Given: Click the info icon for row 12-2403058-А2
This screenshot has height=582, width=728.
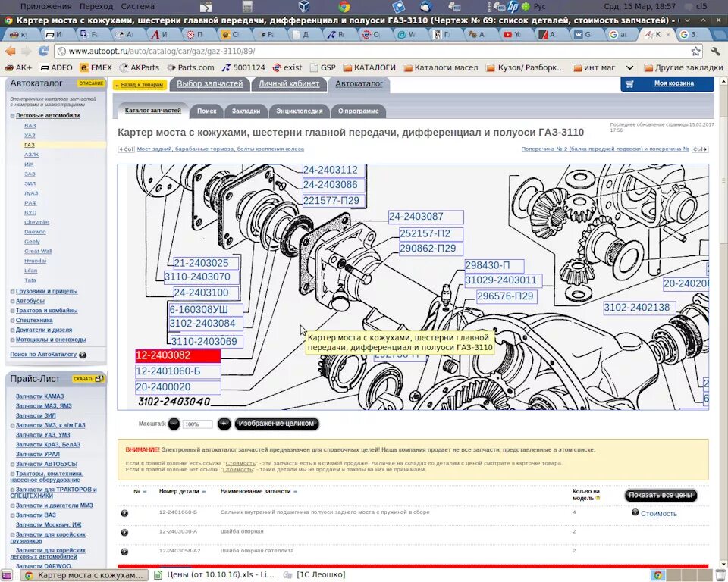Looking at the screenshot, I should coord(124,552).
